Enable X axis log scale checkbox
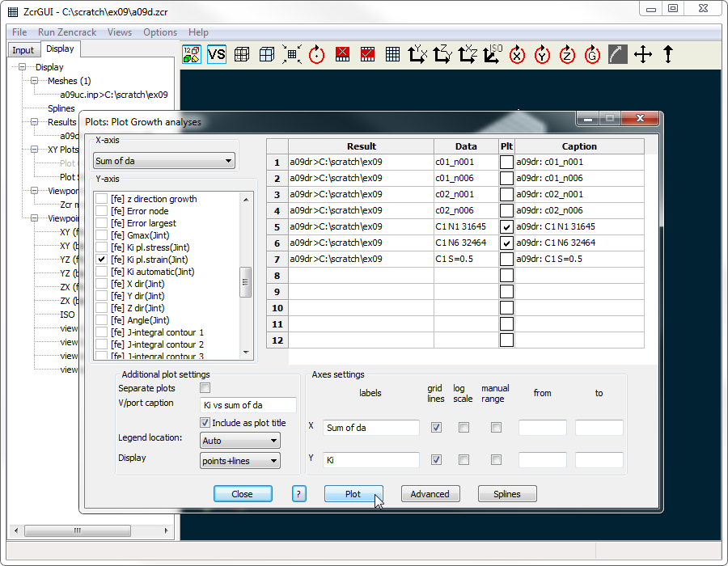The height and width of the screenshot is (566, 728). coord(463,427)
